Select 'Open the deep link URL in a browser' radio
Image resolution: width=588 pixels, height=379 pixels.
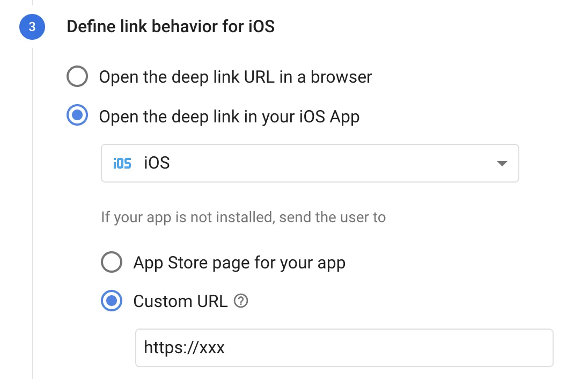point(77,77)
